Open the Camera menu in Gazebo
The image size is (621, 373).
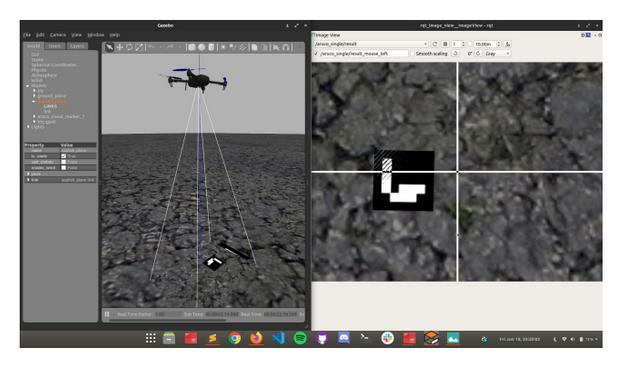coord(58,35)
